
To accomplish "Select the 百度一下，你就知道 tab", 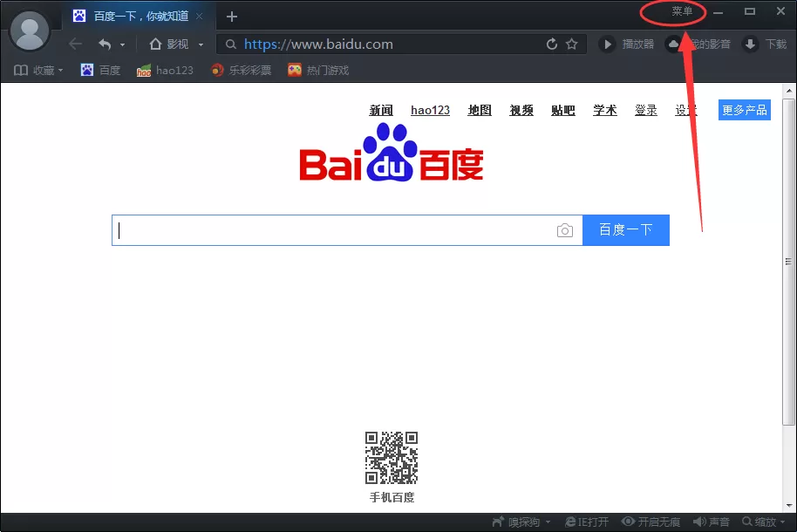I will (138, 17).
